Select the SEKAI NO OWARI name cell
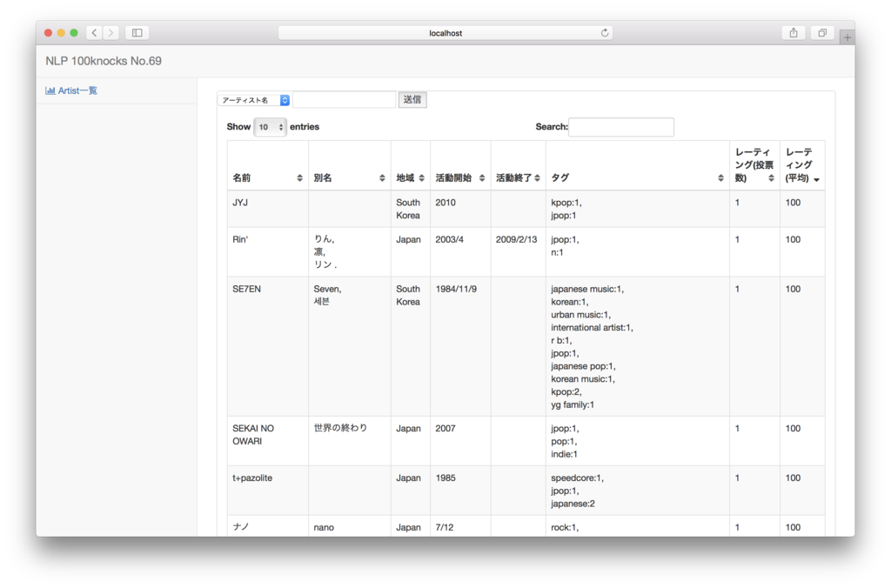 268,441
